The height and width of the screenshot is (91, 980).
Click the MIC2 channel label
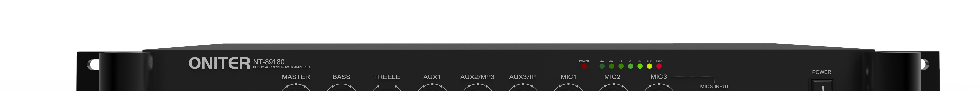(x=612, y=77)
